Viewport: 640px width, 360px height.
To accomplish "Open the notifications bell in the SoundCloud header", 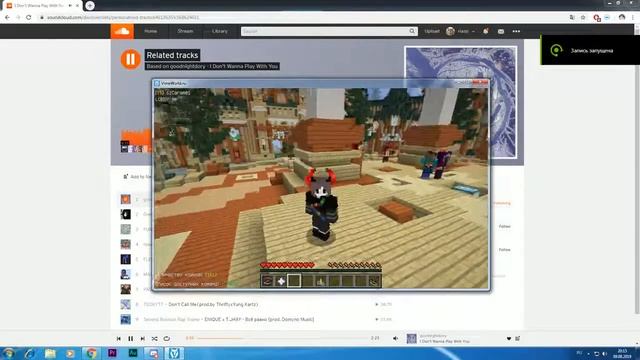I will [486, 31].
